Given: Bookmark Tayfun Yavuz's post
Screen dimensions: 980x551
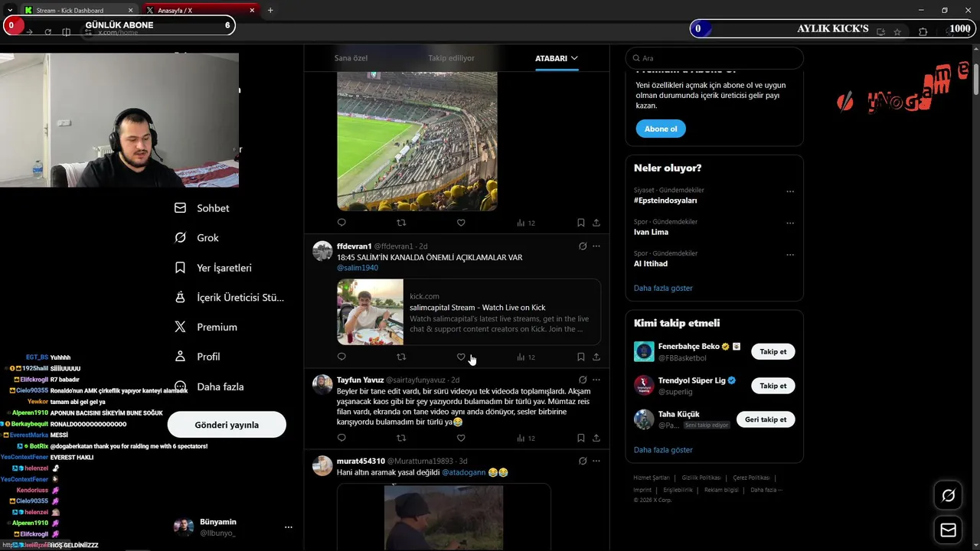Looking at the screenshot, I should click(x=581, y=438).
